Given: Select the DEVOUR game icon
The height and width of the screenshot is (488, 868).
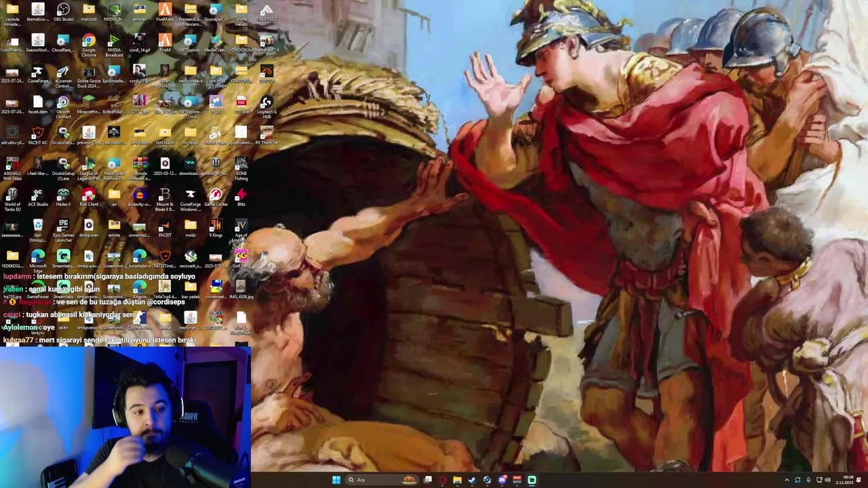Looking at the screenshot, I should coord(267,75).
